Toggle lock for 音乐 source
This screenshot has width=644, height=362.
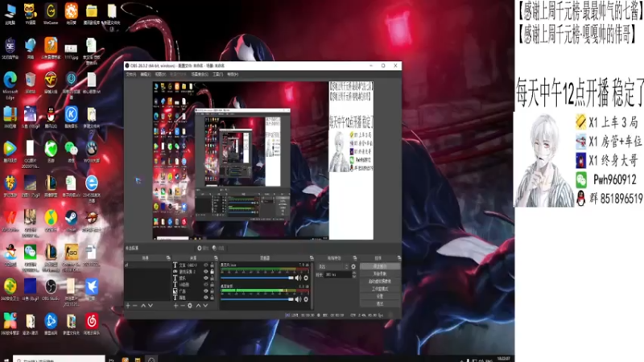213,278
